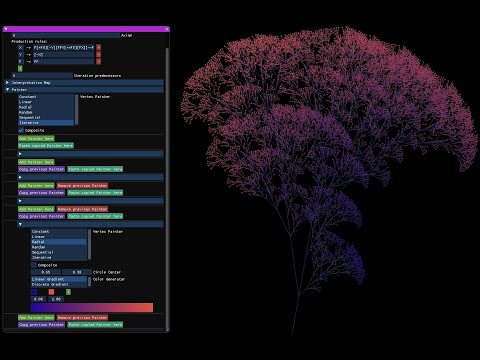480x360 pixels.
Task: Click the Iteration predecessors input field
Action: point(42,76)
